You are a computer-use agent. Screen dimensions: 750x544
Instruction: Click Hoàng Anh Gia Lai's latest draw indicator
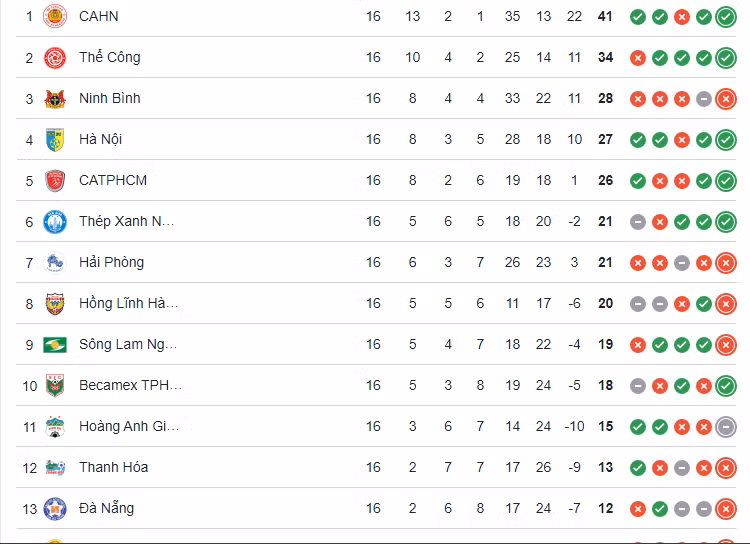coord(726,426)
